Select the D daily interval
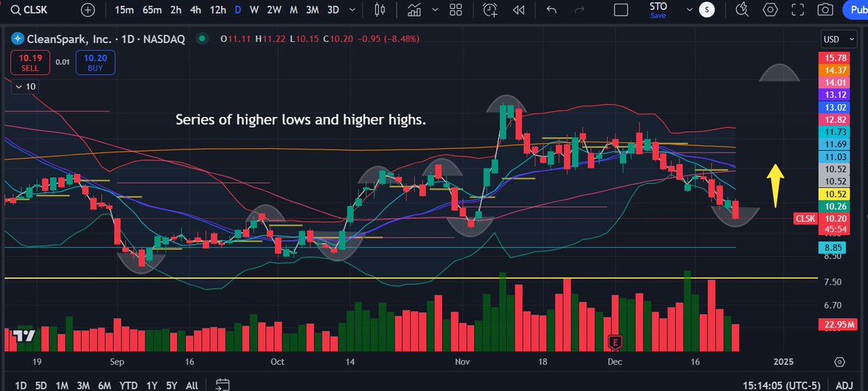Image resolution: width=868 pixels, height=391 pixels. pyautogui.click(x=239, y=10)
